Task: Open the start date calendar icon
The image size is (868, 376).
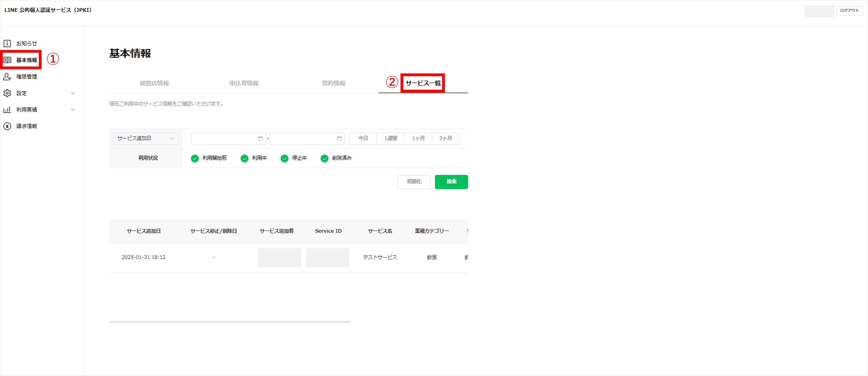Action: click(260, 138)
